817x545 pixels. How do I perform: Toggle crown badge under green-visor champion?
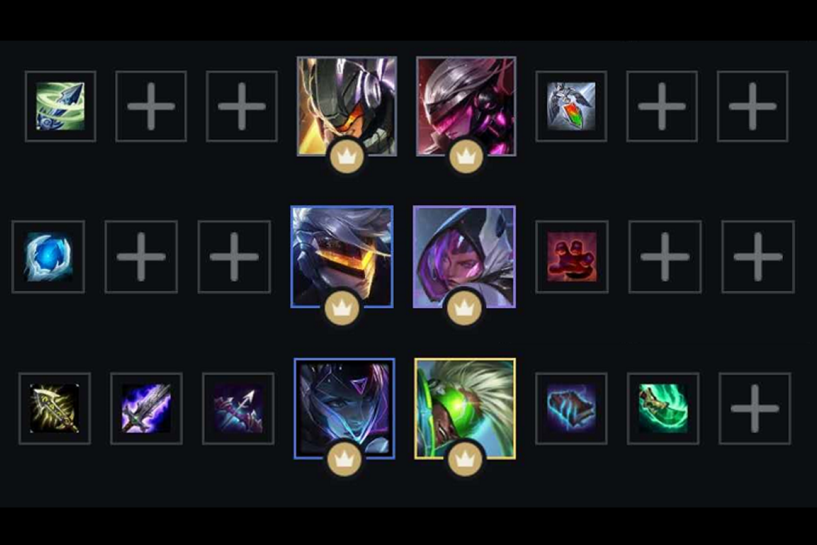coord(465,460)
